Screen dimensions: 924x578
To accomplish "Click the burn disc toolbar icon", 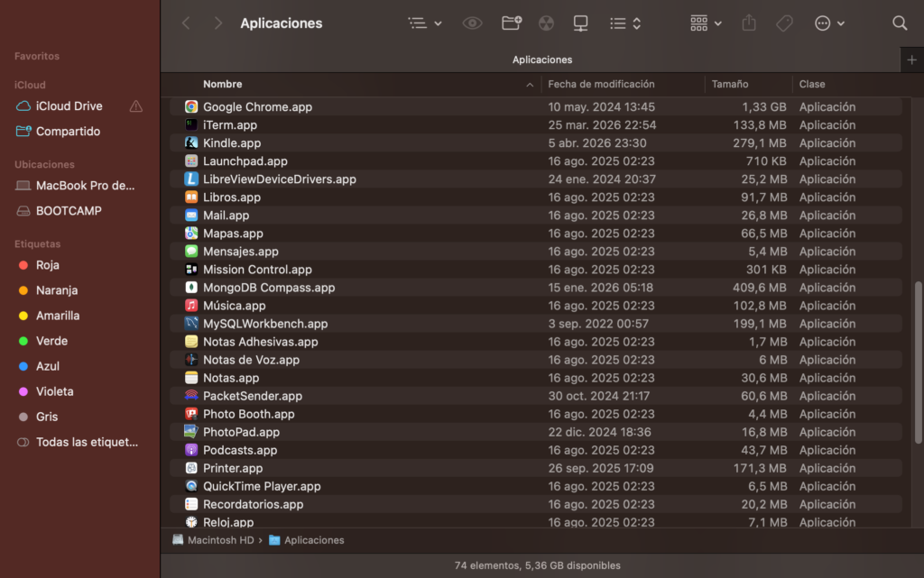I will point(546,23).
